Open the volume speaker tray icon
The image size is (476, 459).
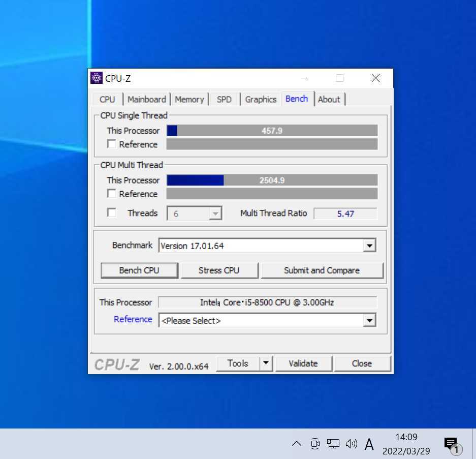click(351, 444)
